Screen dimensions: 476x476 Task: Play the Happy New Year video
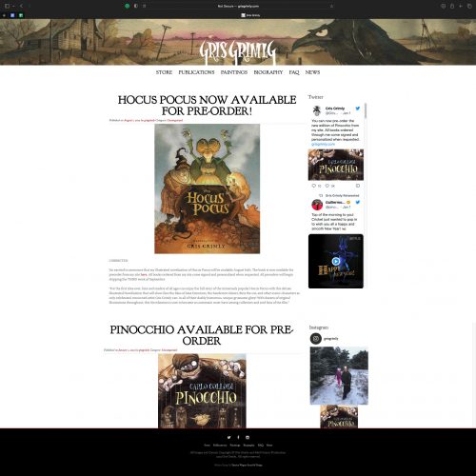tap(336, 261)
